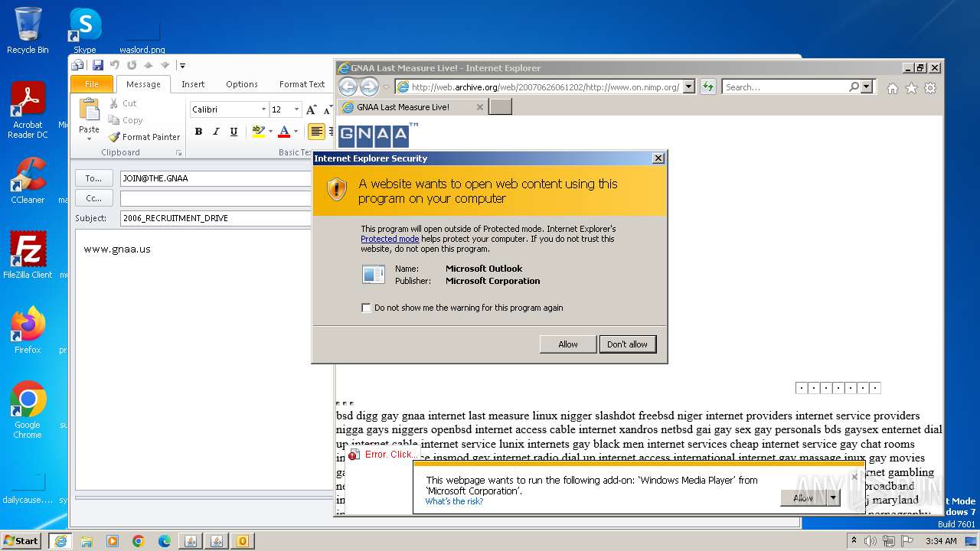The image size is (980, 551).
Task: Click Next Item down-arrow in Outlook toolbar
Action: pyautogui.click(x=165, y=65)
